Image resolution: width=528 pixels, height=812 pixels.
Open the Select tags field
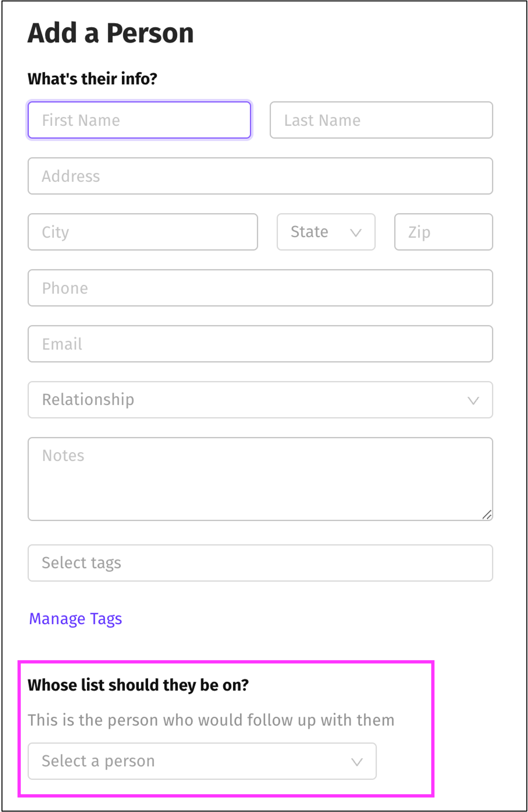tap(260, 563)
